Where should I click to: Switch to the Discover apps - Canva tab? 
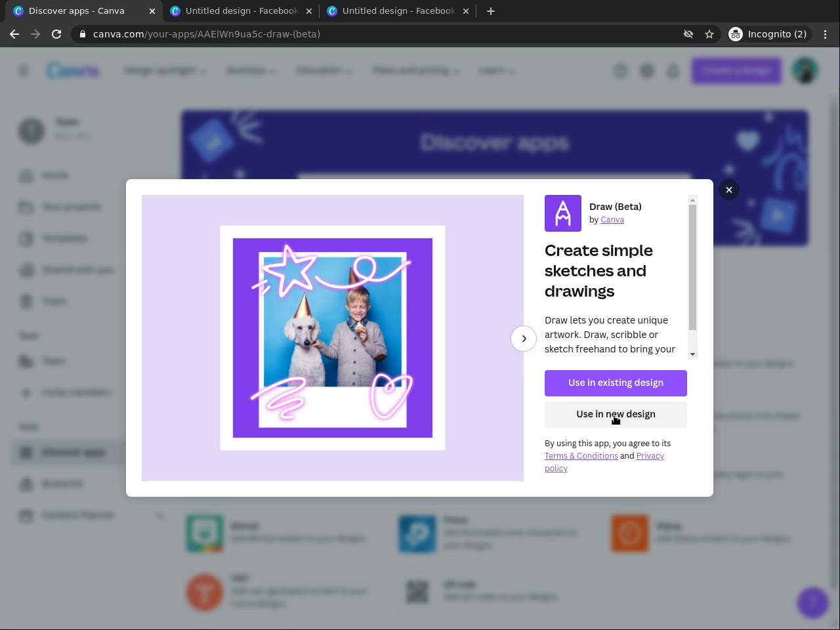pos(85,11)
